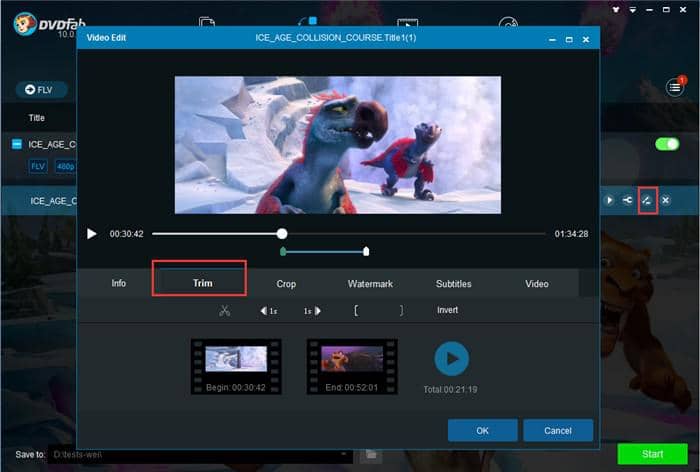The image size is (700, 472).
Task: Play the trimmed segment with blue button
Action: point(451,358)
